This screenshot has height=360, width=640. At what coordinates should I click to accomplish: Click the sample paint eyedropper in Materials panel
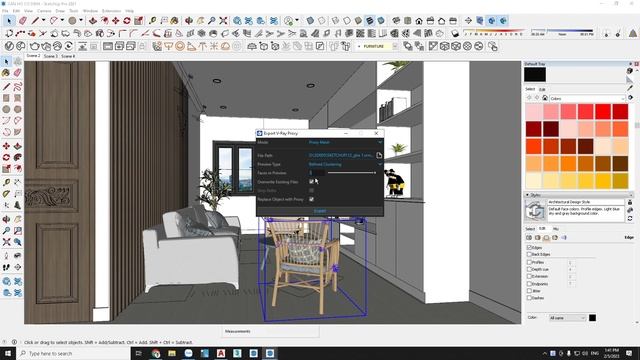pos(630,88)
